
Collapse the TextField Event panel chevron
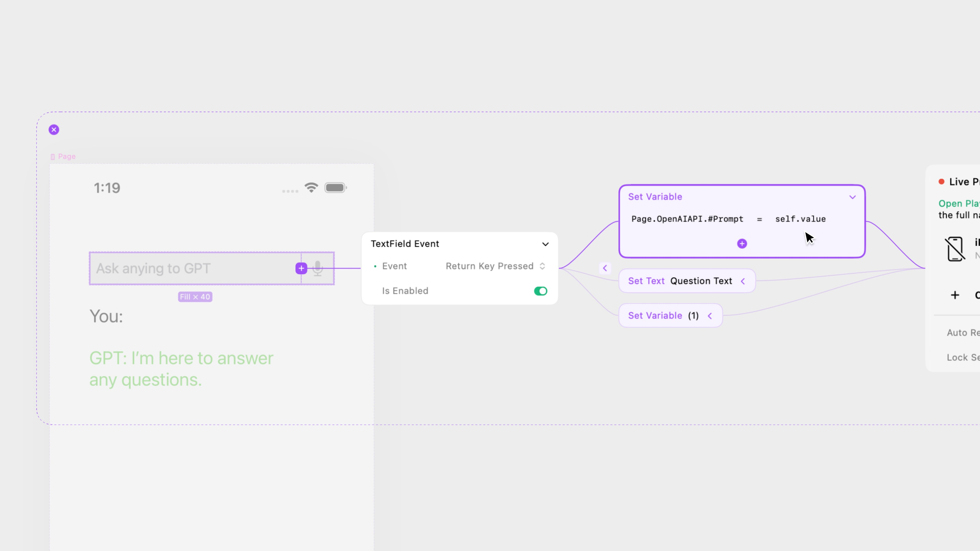(x=545, y=244)
